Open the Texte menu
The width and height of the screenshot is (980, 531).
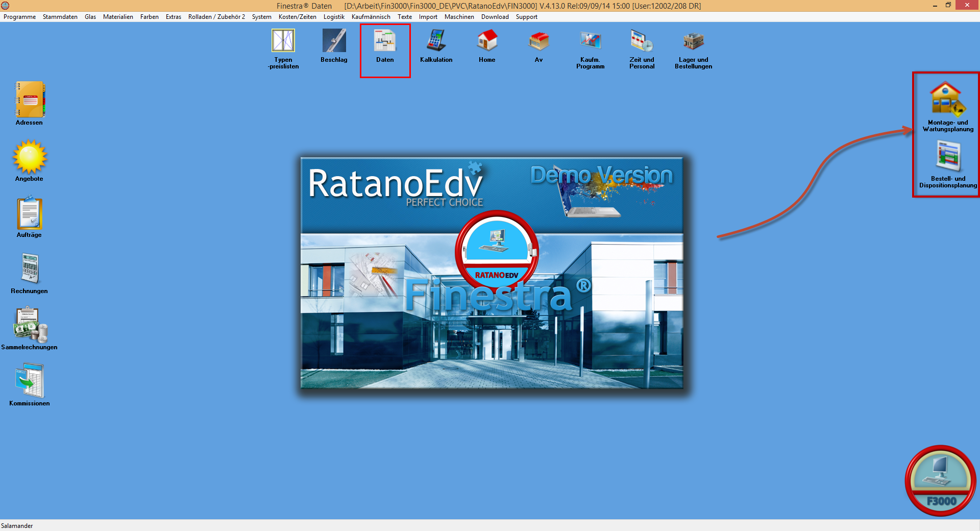(405, 17)
